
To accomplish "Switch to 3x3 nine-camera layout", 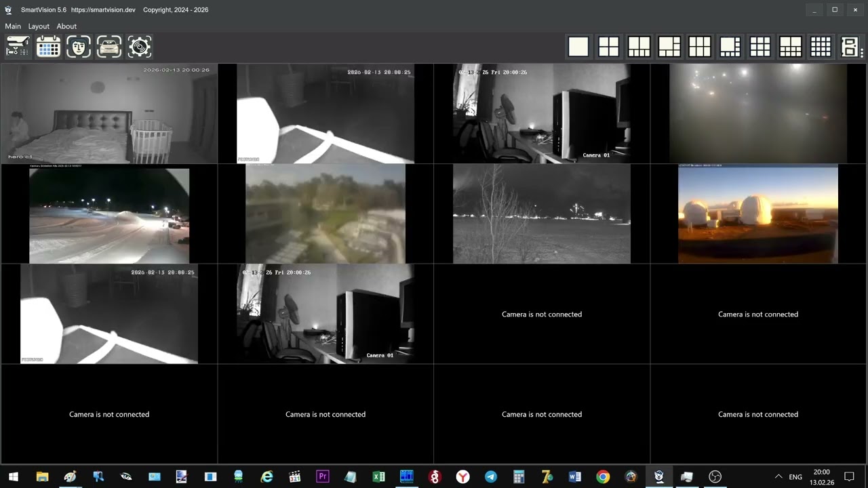I will 760,47.
